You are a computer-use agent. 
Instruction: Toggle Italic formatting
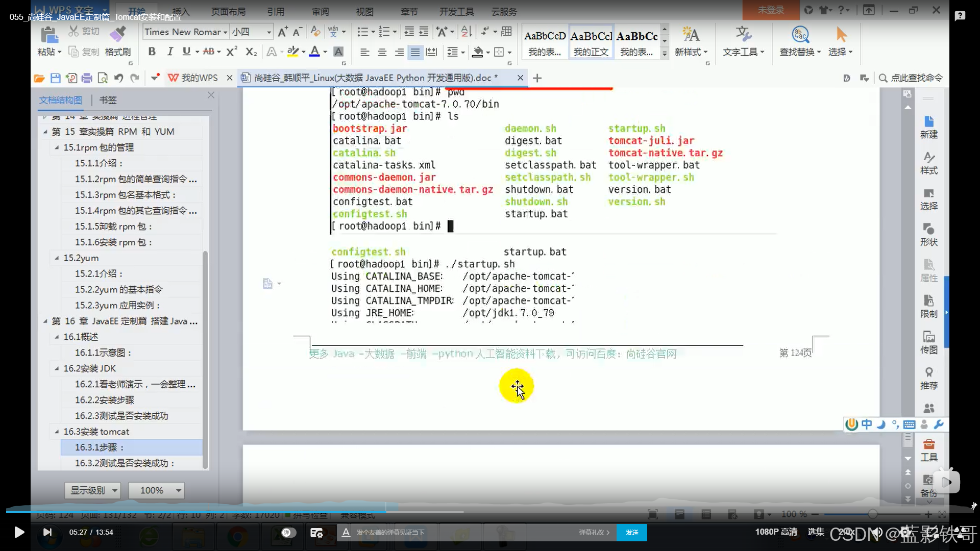tap(169, 52)
